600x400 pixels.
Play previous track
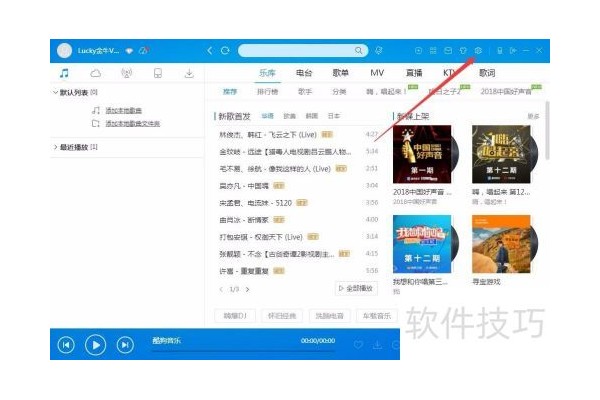(66, 345)
